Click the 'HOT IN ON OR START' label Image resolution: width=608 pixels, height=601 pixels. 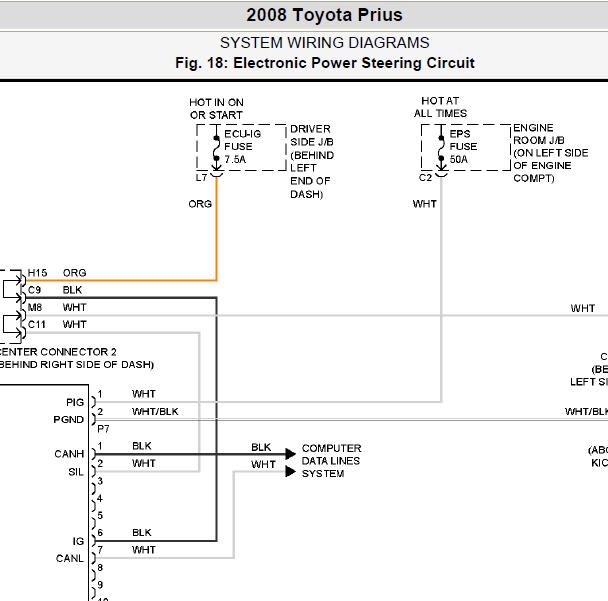click(x=216, y=109)
